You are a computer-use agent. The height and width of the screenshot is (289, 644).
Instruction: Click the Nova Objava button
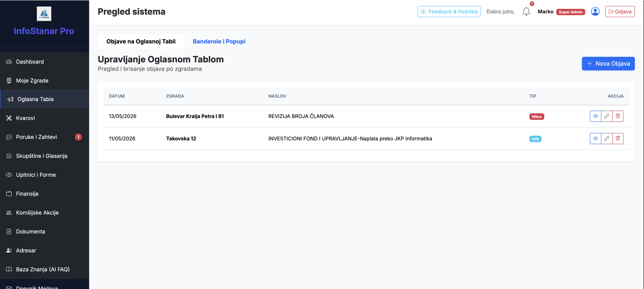tap(608, 64)
